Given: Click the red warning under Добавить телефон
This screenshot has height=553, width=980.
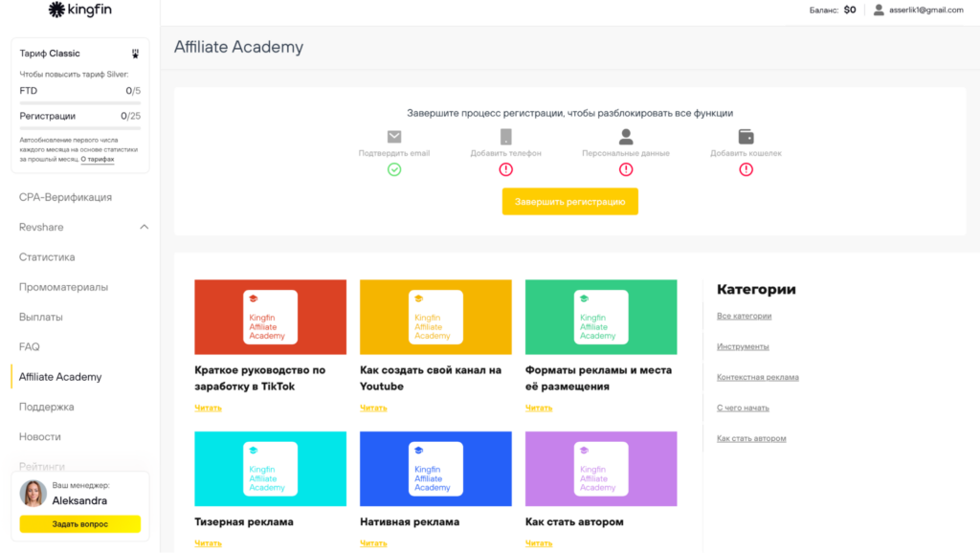Looking at the screenshot, I should point(505,169).
